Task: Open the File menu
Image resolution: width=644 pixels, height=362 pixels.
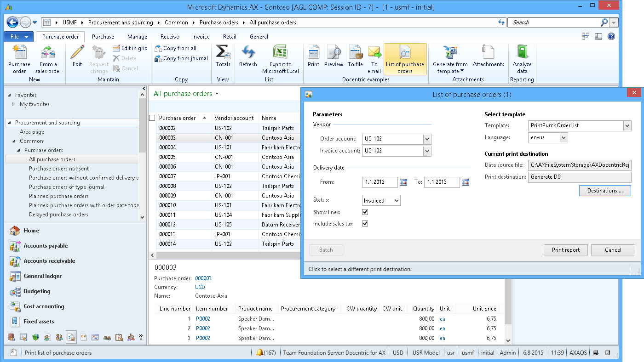Action: click(x=19, y=37)
